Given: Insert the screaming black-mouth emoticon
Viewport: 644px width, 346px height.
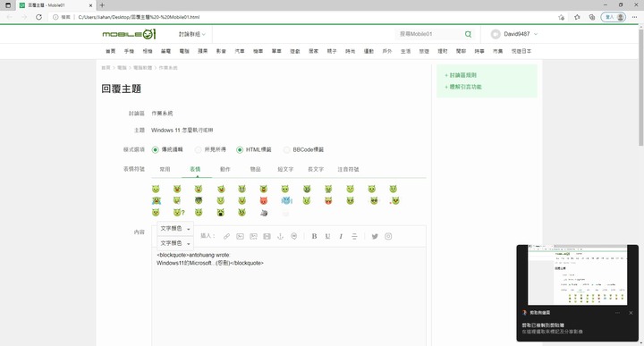Looking at the screenshot, I should [221, 213].
